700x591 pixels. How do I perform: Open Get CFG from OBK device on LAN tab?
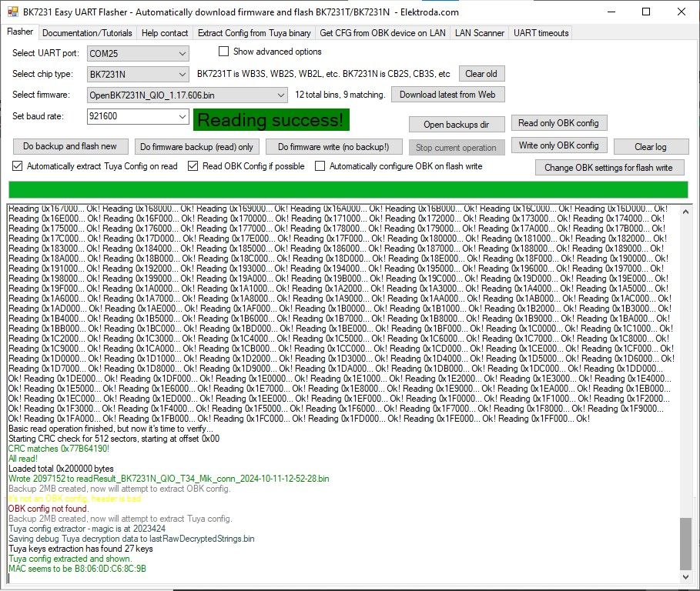tap(383, 33)
